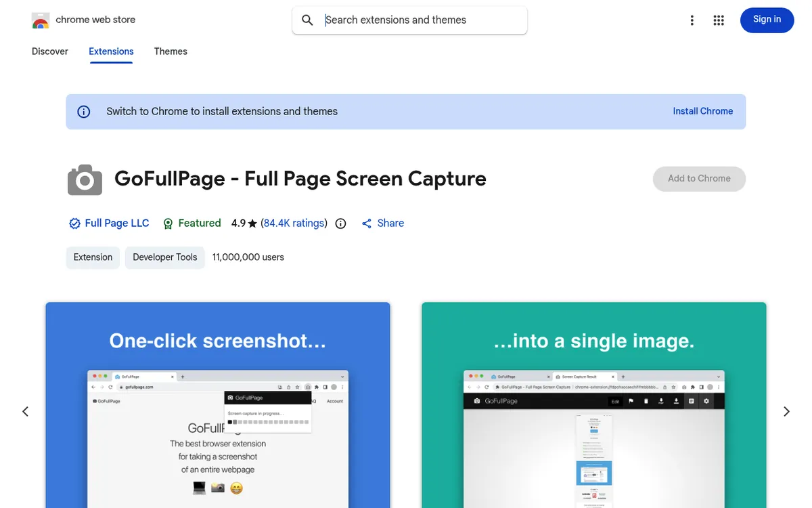
Task: Click the search magnifier icon
Action: click(307, 20)
